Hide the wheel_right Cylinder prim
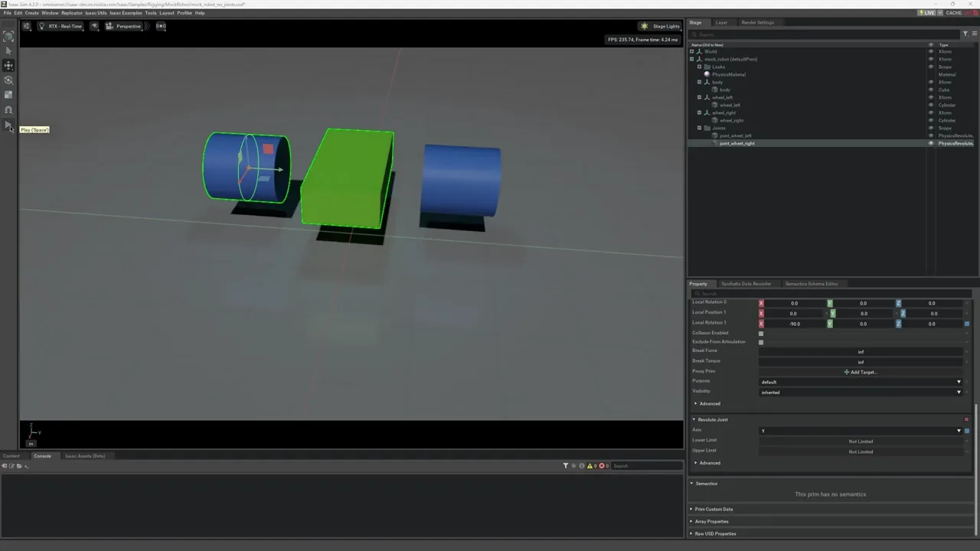 [x=931, y=120]
